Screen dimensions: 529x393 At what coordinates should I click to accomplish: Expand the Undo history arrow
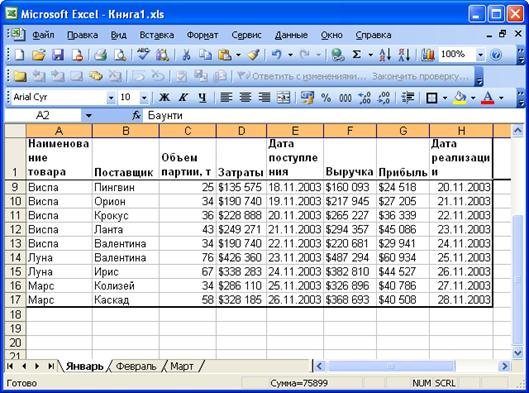pyautogui.click(x=290, y=55)
